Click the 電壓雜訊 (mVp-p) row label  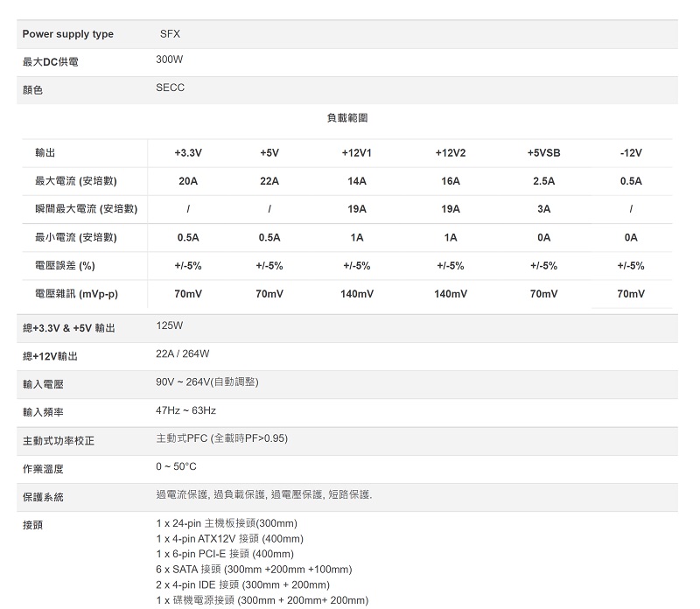coord(77,294)
